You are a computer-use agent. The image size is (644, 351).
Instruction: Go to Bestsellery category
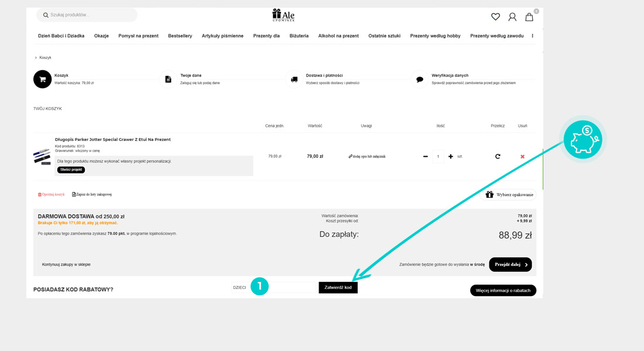180,36
